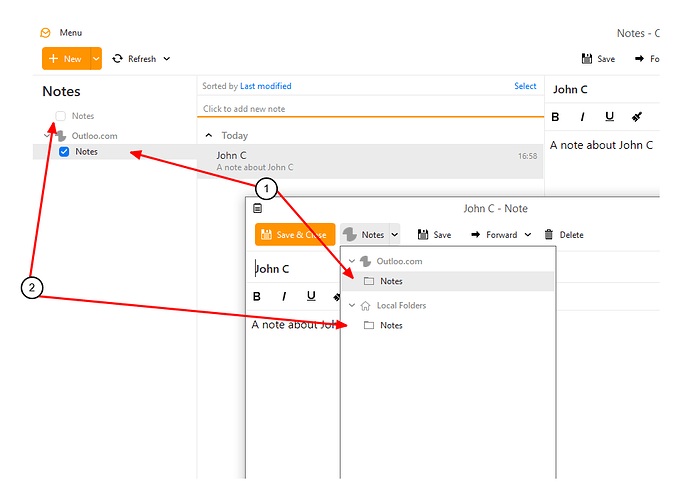Toggle Underline in main note editor toolbar
Screen dimensions: 680x500
609,117
